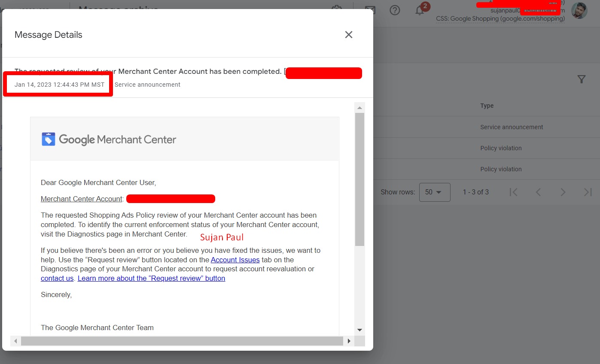Expand the Show rows dropdown set to 50
Screen dimensions: 600x364
pyautogui.click(x=435, y=192)
